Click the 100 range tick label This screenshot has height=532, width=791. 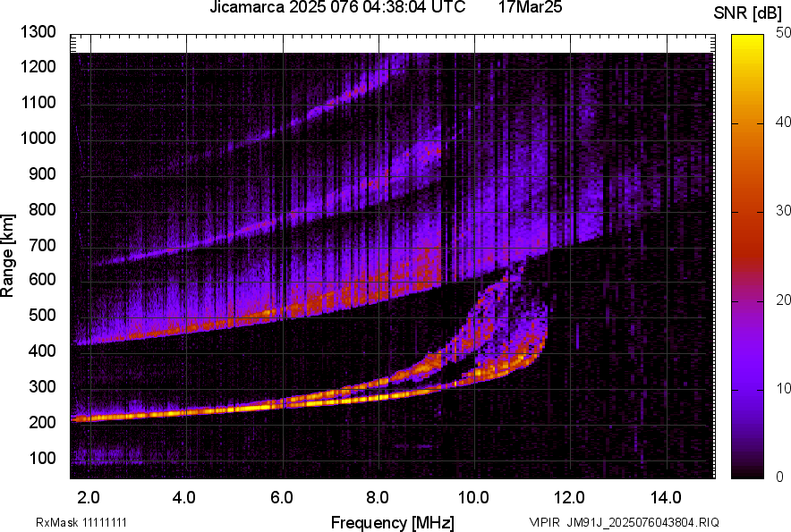[x=42, y=458]
